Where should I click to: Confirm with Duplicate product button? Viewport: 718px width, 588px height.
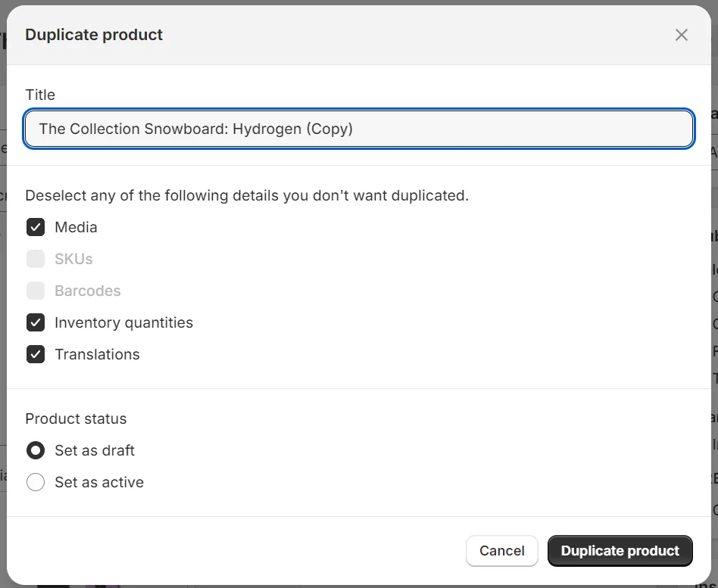tap(620, 550)
